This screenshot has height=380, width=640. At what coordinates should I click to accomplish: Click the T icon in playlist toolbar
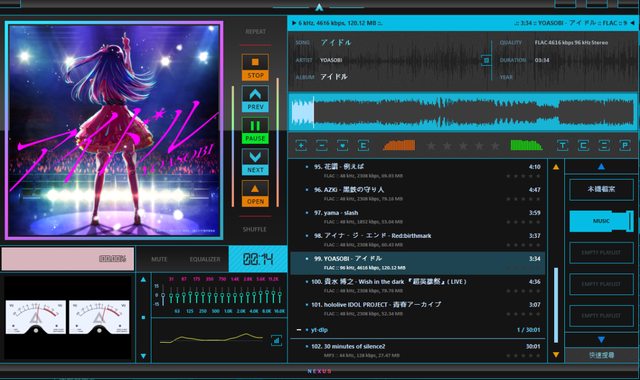562,145
